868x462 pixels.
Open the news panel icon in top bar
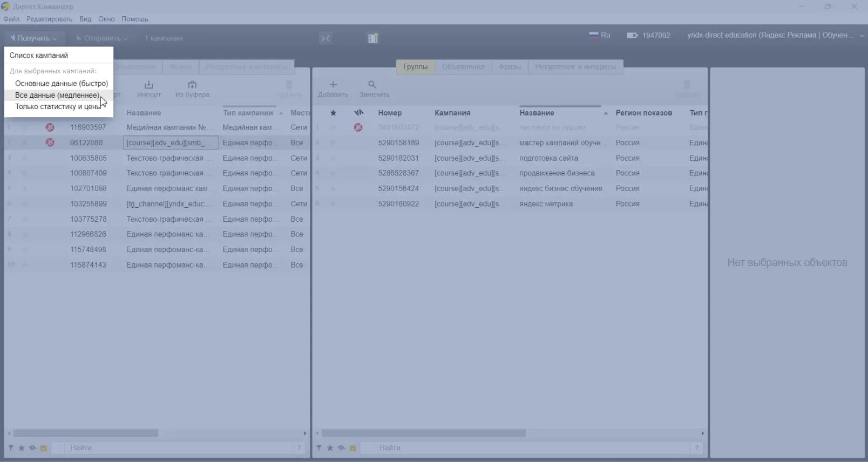[x=373, y=38]
